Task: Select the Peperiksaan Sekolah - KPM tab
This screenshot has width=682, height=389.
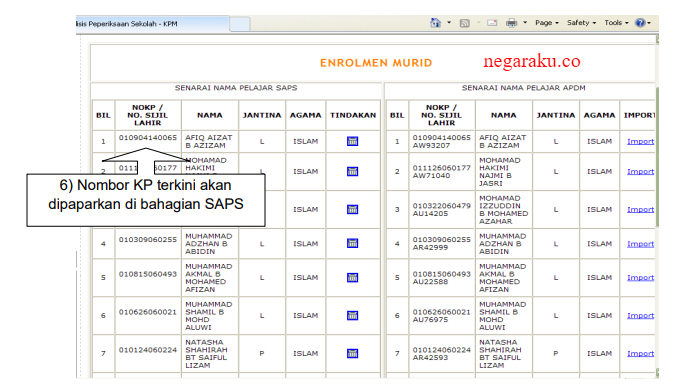Action: 152,24
